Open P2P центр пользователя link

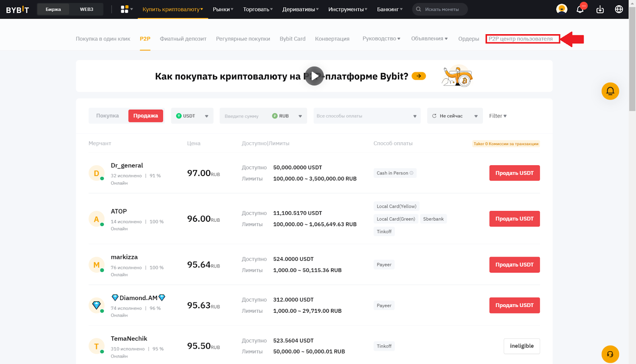click(x=521, y=39)
